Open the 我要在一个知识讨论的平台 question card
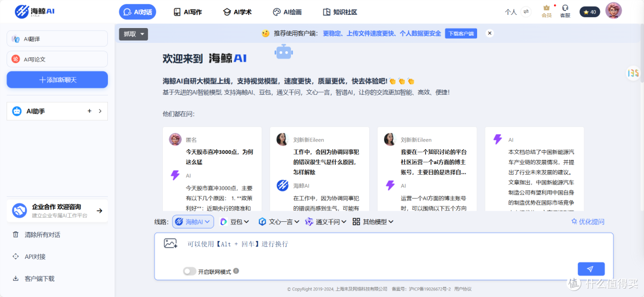This screenshot has height=297, width=644. pyautogui.click(x=427, y=169)
